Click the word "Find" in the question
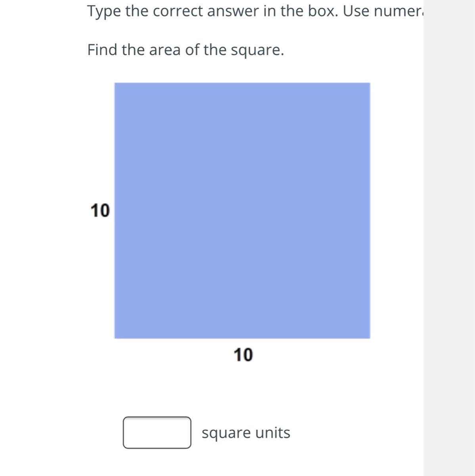The image size is (475, 476). click(x=102, y=50)
